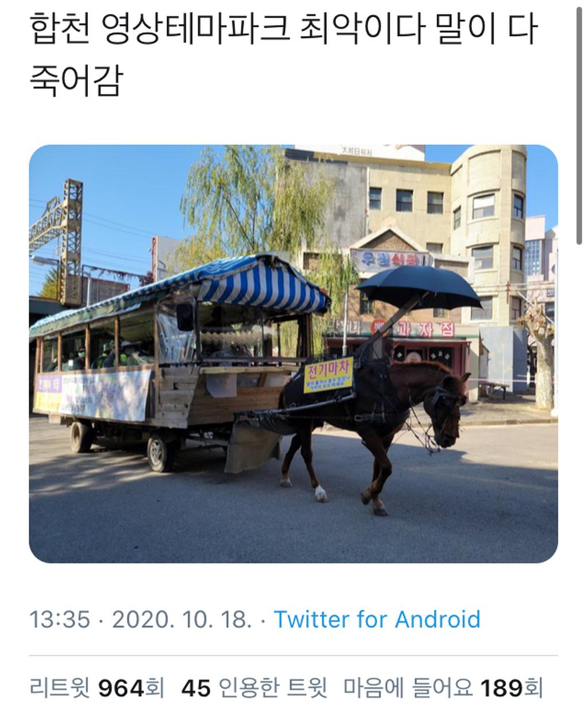View the 964 retweets list
588x718 pixels.
tap(97, 687)
